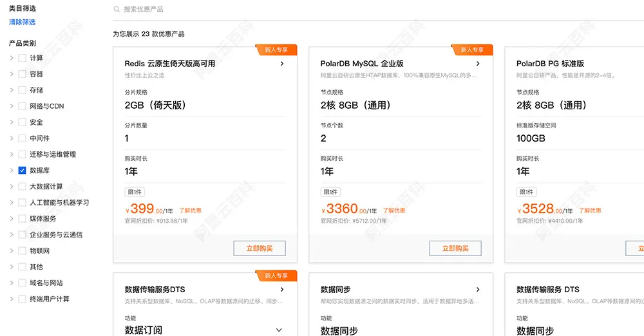Open 了解优惠 for ¥399 Redis
This screenshot has width=644, height=336.
[190, 210]
